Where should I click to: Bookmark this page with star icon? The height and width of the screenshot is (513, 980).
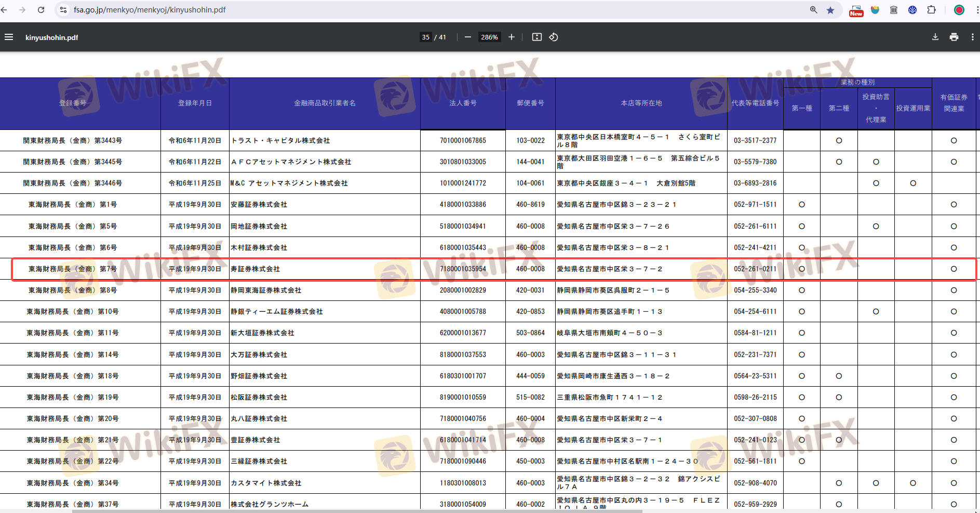click(830, 10)
